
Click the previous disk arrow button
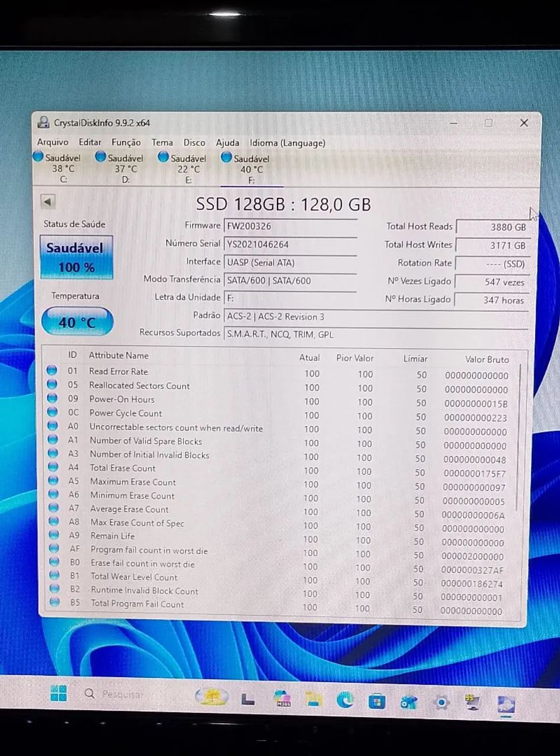point(48,201)
